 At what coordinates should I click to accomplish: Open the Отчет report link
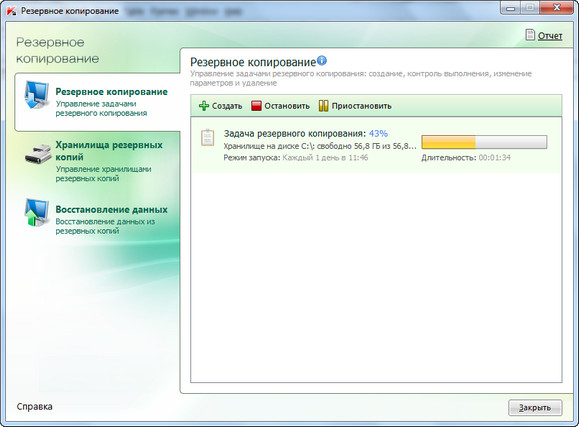pos(550,36)
